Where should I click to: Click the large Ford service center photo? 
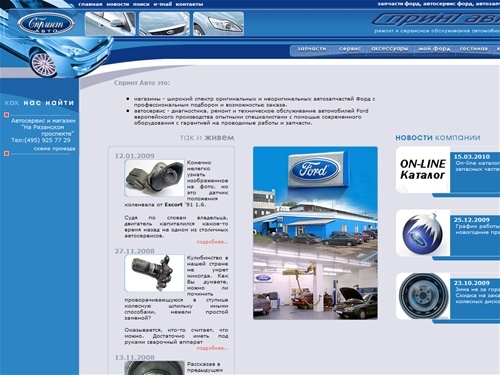[x=315, y=233]
